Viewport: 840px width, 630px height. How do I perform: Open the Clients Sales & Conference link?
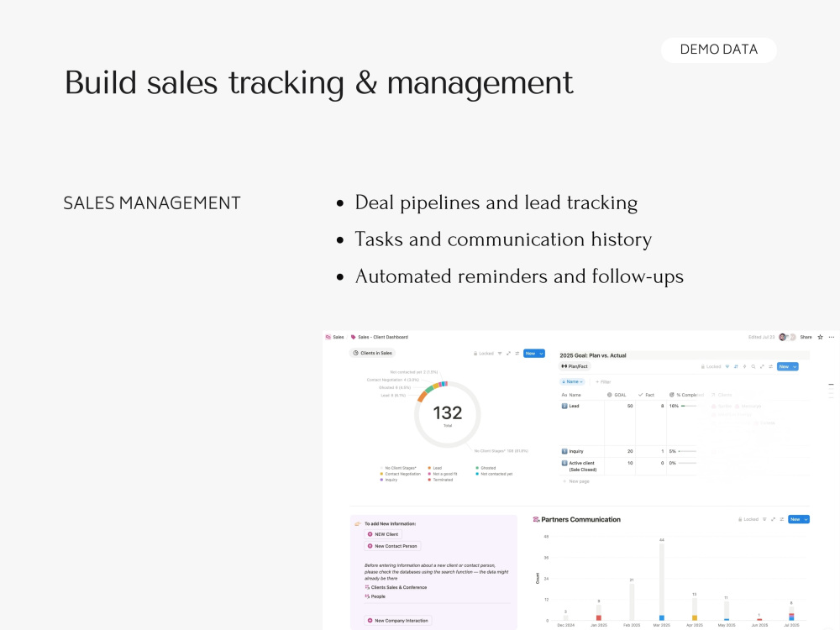click(396, 587)
